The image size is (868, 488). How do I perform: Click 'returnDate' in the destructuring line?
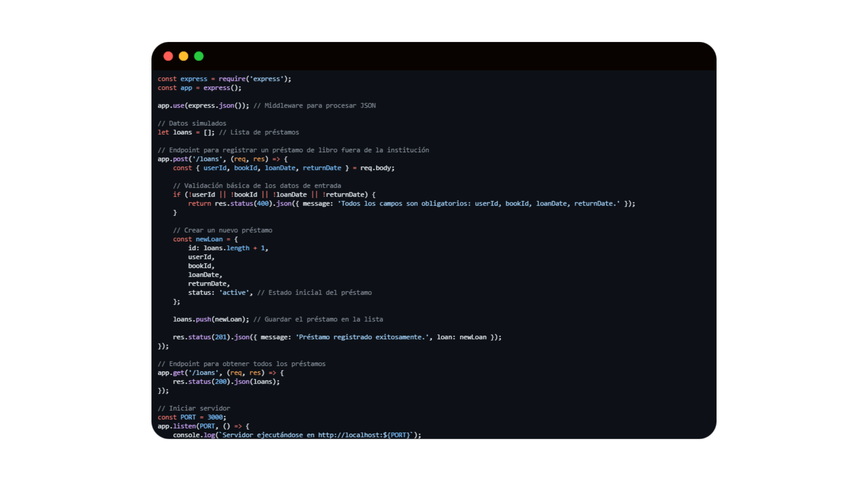(322, 168)
